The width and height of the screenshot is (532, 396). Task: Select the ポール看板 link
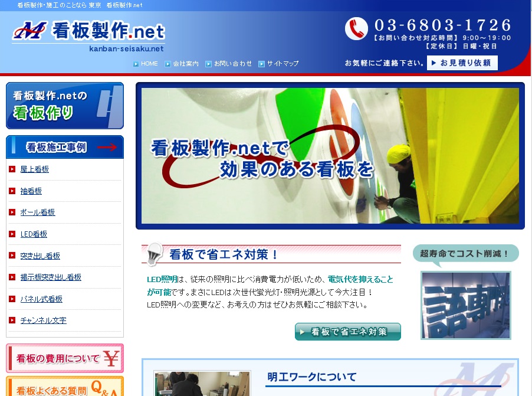[38, 212]
